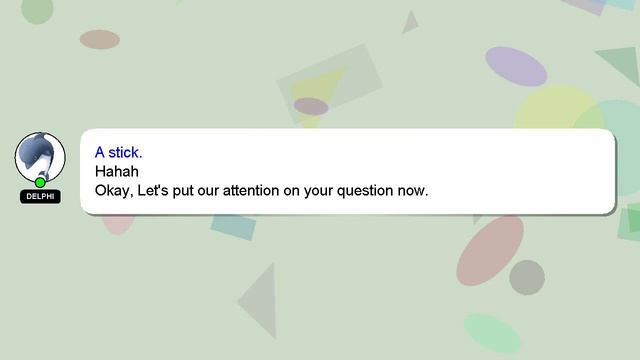Click the green online status dot
The image size is (640, 360).
pos(40,182)
